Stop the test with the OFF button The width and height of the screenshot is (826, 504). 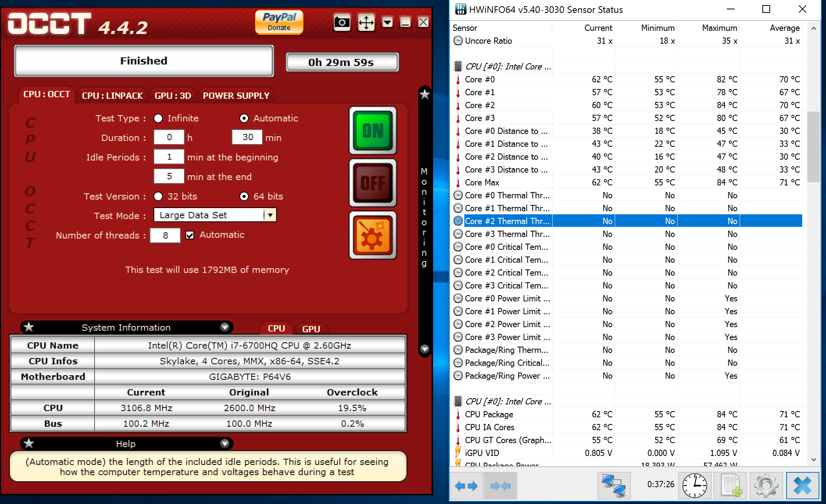(x=373, y=183)
